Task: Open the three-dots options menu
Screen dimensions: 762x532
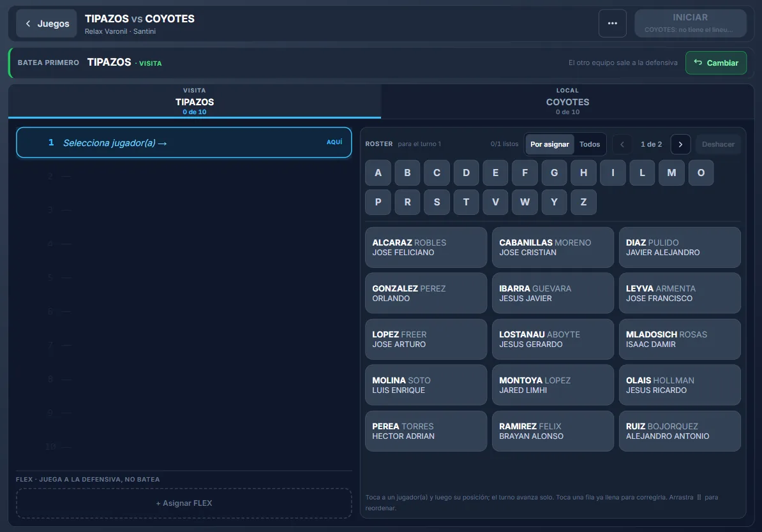Action: pyautogui.click(x=612, y=24)
